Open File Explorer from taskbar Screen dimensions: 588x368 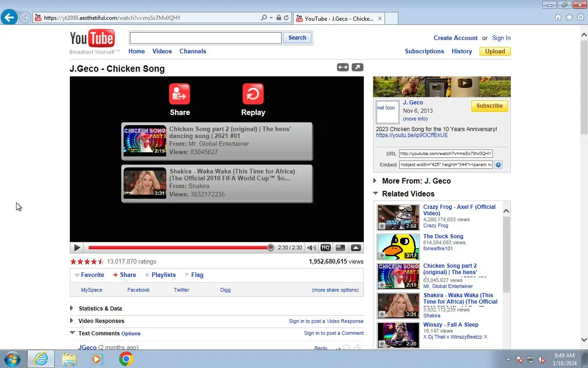[x=69, y=359]
